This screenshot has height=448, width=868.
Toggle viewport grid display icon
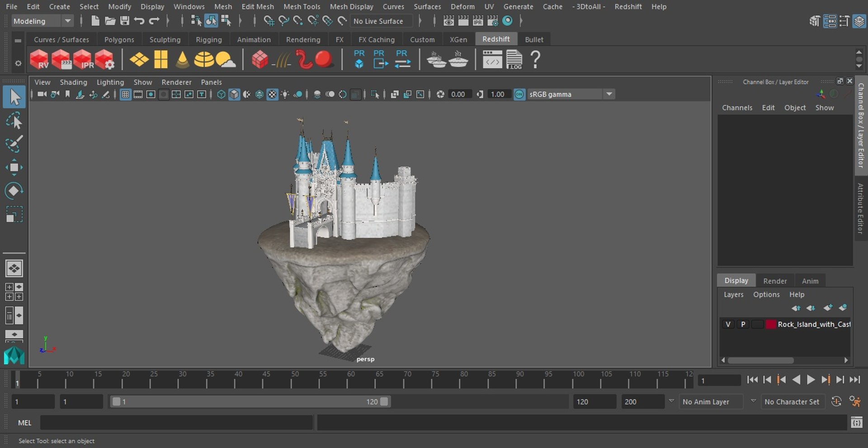(125, 94)
